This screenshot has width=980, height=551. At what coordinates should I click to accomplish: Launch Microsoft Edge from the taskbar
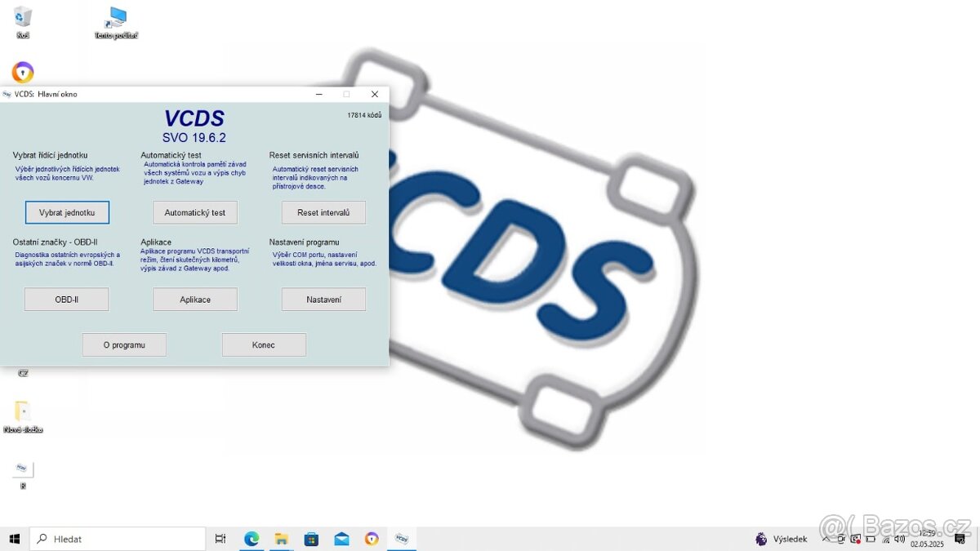click(x=252, y=539)
